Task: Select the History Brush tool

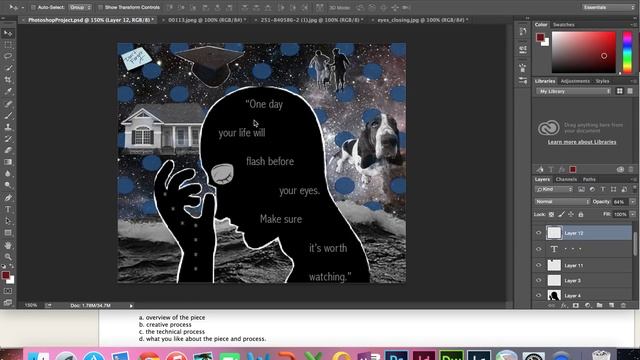Action: (x=8, y=139)
